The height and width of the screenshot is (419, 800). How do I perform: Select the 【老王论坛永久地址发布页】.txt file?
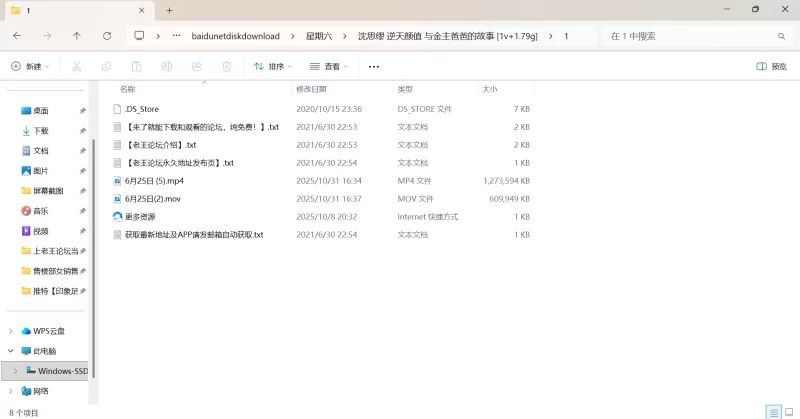[x=180, y=163]
